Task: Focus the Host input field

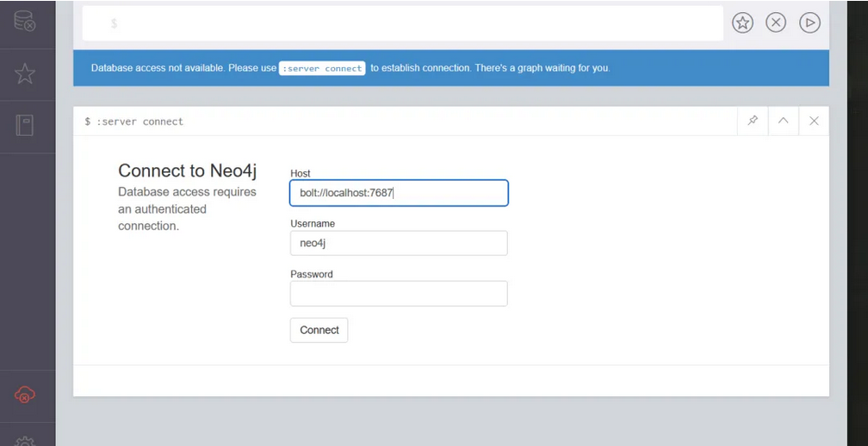Action: coord(399,193)
